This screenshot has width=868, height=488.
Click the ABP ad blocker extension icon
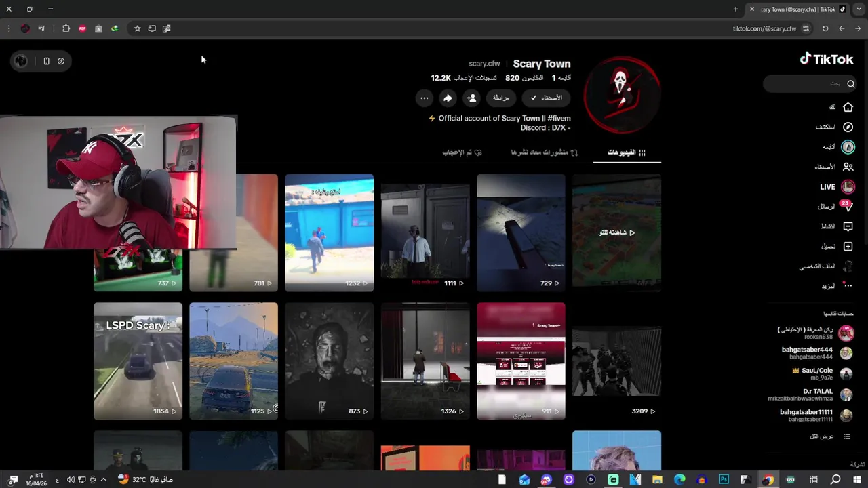tap(82, 28)
